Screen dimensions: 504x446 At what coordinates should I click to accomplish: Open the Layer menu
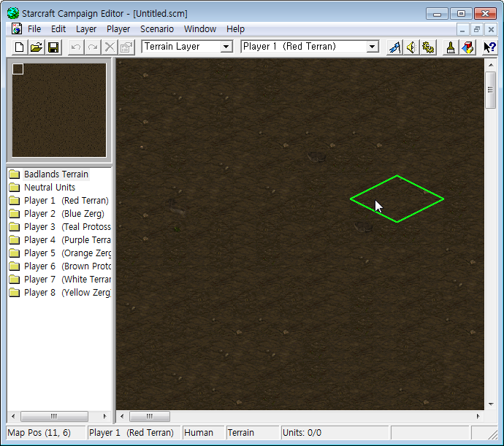click(x=86, y=29)
